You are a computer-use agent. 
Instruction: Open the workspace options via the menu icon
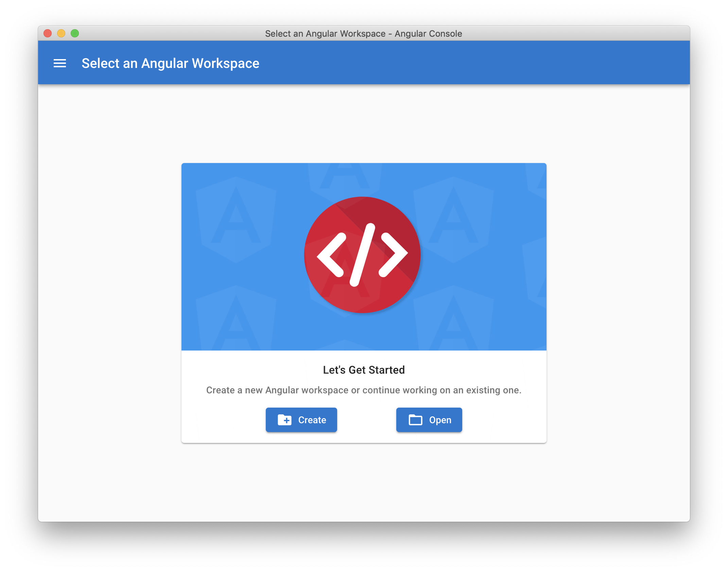click(60, 63)
